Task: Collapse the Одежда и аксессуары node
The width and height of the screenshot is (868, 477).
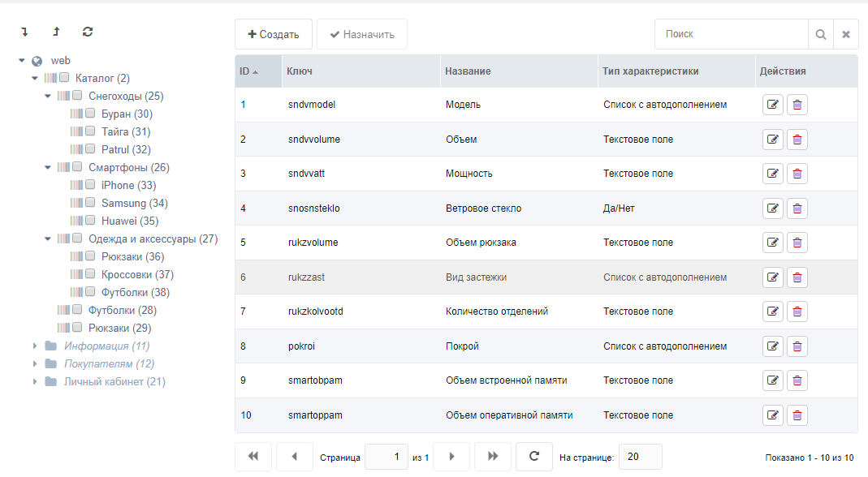Action: [48, 238]
